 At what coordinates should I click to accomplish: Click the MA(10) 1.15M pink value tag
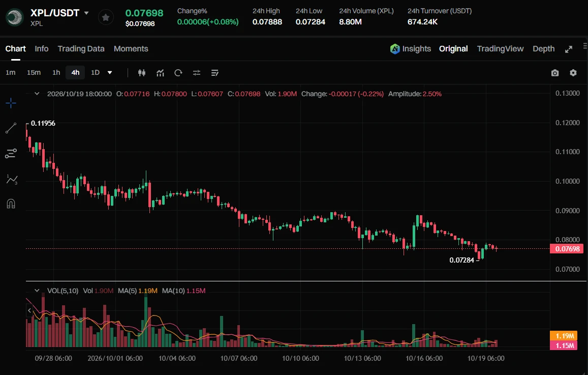pos(563,345)
